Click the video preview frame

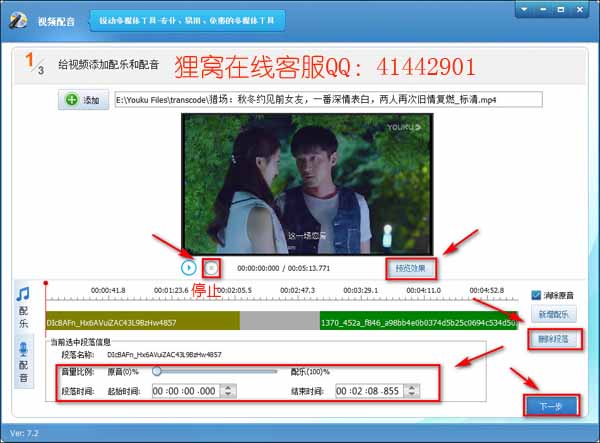(x=307, y=184)
